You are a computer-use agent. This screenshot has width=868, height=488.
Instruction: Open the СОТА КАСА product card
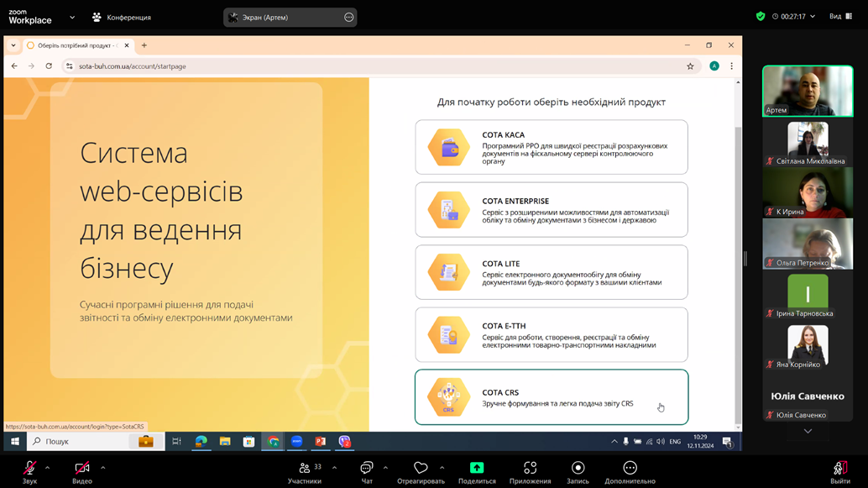[552, 147]
